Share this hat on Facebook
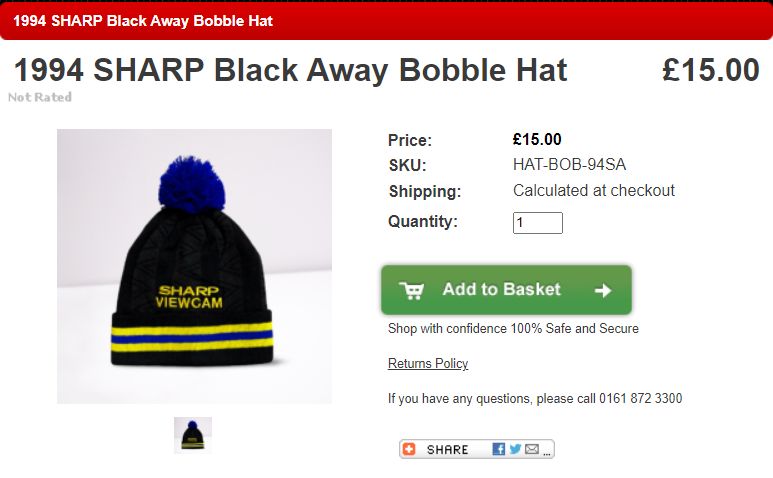The width and height of the screenshot is (773, 478). 498,449
